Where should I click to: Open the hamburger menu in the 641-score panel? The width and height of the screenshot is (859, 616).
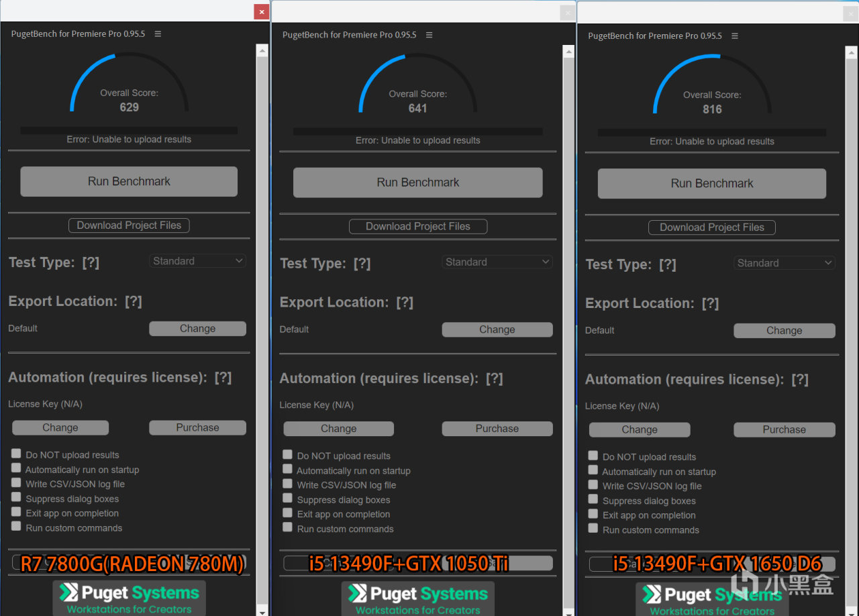pos(429,35)
